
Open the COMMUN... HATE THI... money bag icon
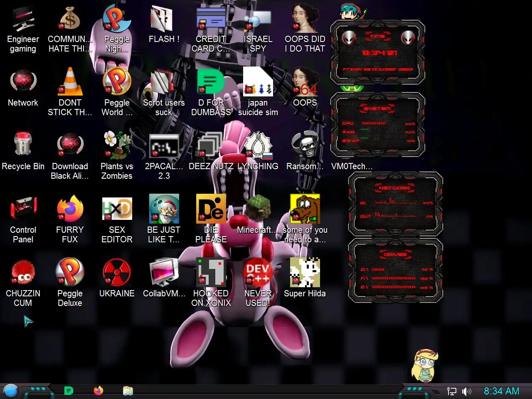click(x=70, y=29)
